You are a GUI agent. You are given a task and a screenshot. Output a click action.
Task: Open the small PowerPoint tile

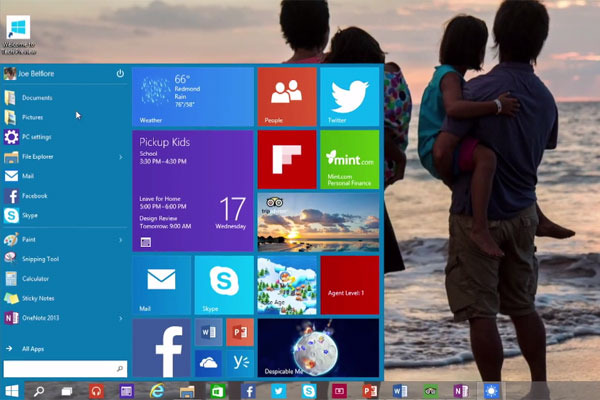pos(240,332)
